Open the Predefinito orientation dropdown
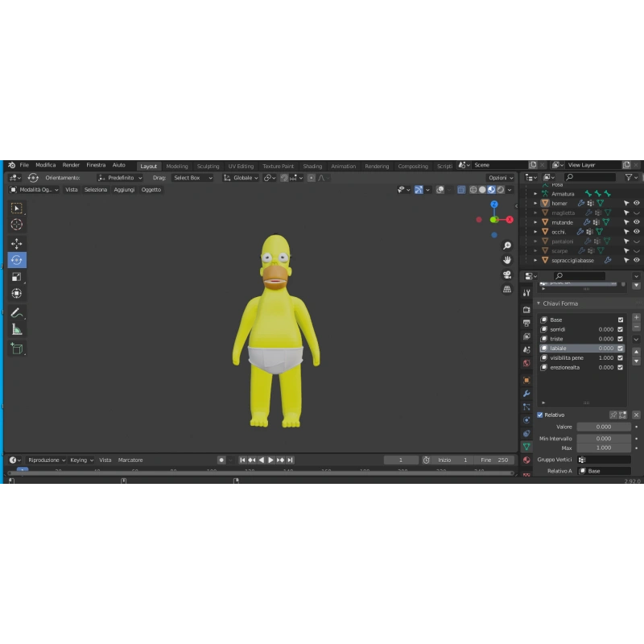The height and width of the screenshot is (644, 644). (x=120, y=178)
